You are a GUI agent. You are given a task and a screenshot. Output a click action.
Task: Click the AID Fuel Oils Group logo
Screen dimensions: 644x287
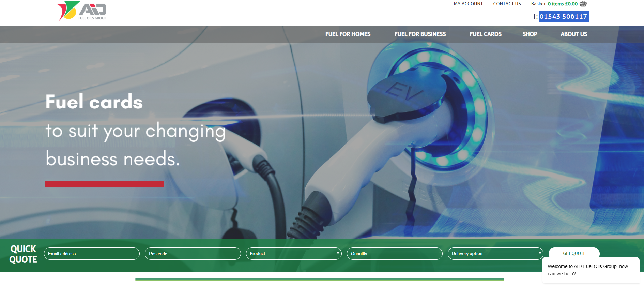pyautogui.click(x=82, y=11)
